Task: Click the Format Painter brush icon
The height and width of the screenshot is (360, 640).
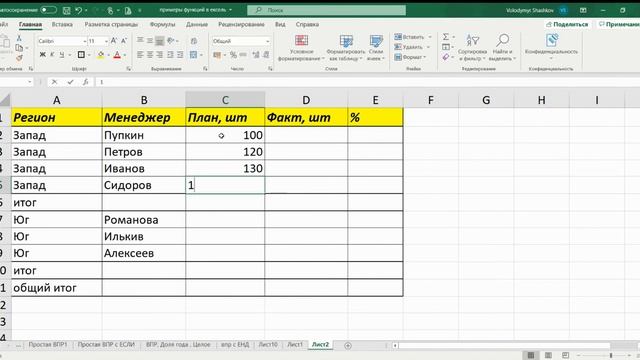Action: point(19,58)
